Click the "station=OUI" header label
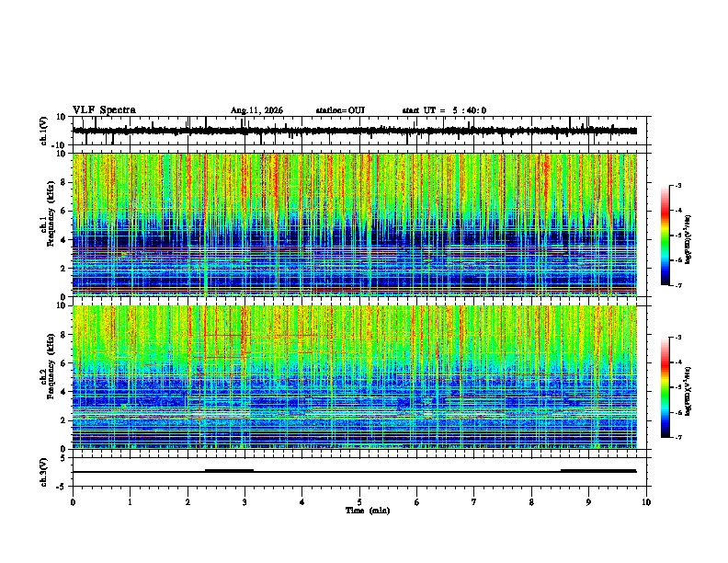This screenshot has height=563, width=728. [x=340, y=110]
